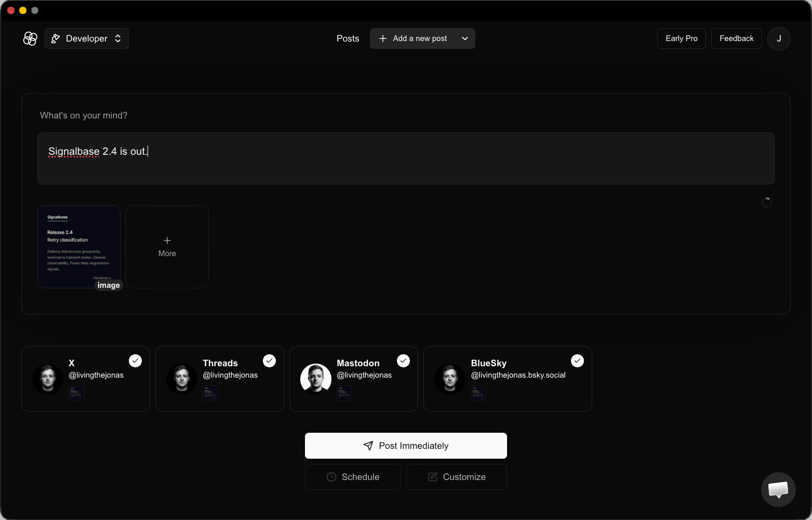812x520 pixels.
Task: Uncheck the Threads account checkmark
Action: click(x=269, y=361)
